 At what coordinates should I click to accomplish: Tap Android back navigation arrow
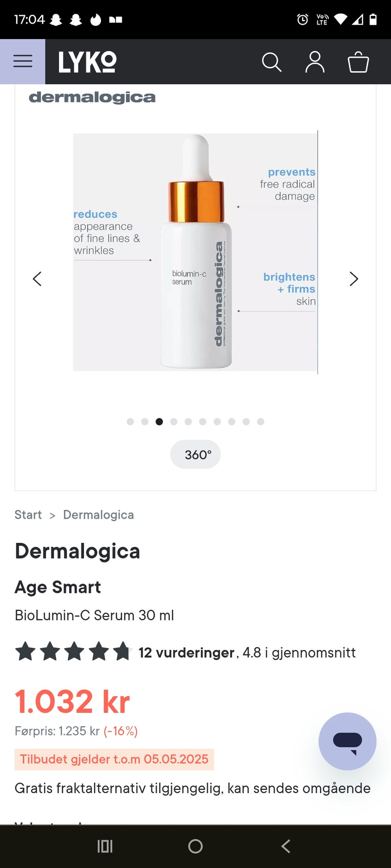point(286,846)
